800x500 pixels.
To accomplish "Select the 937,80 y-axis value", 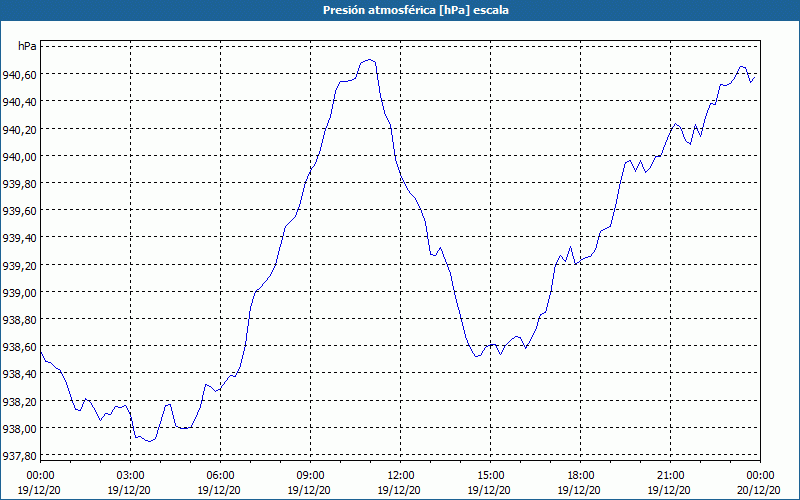I will pos(19,456).
